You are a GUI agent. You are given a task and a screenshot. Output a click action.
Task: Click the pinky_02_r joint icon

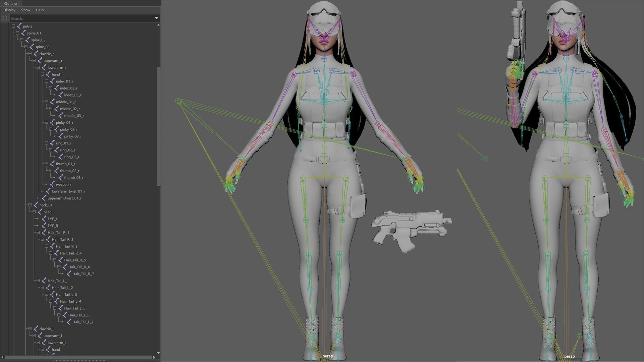[56, 129]
